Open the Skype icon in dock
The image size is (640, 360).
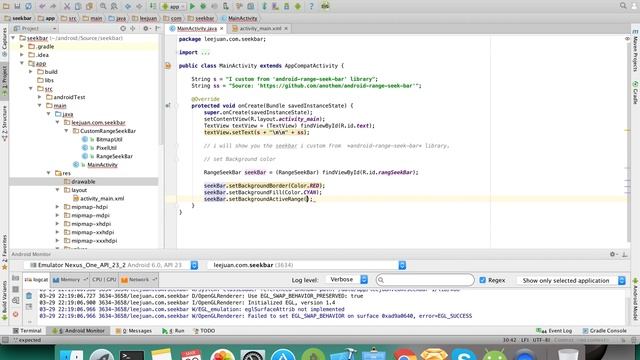464,354
